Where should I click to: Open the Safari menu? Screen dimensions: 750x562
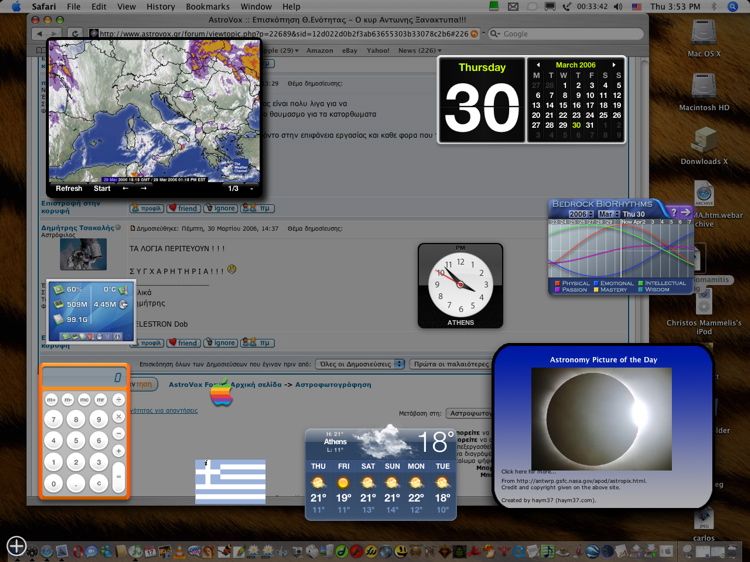click(44, 7)
